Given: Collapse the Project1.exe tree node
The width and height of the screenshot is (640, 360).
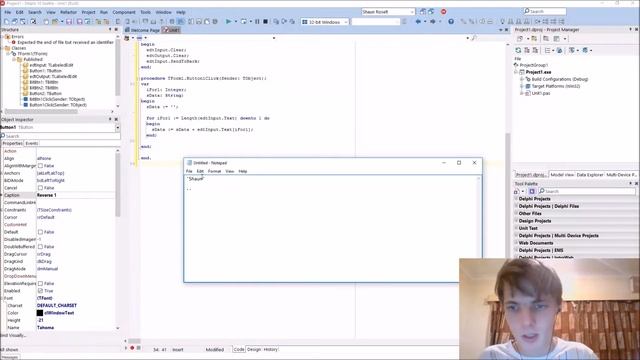Looking at the screenshot, I should (x=516, y=72).
